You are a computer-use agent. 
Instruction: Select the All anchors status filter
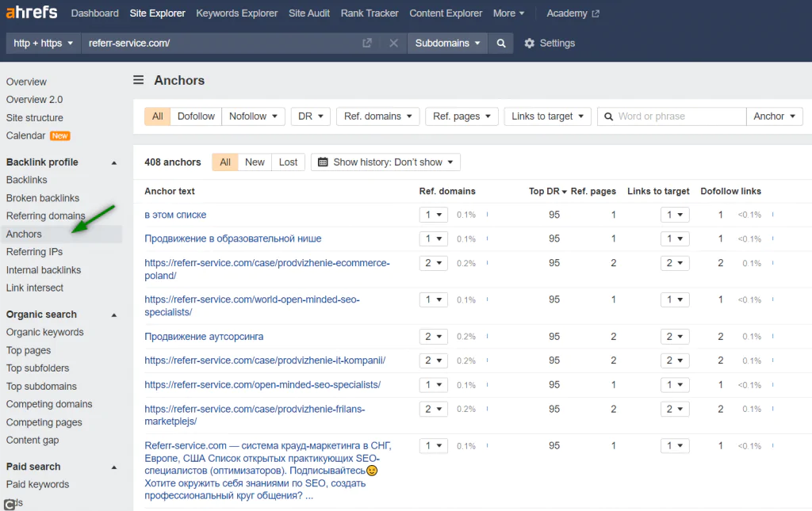[x=224, y=162]
